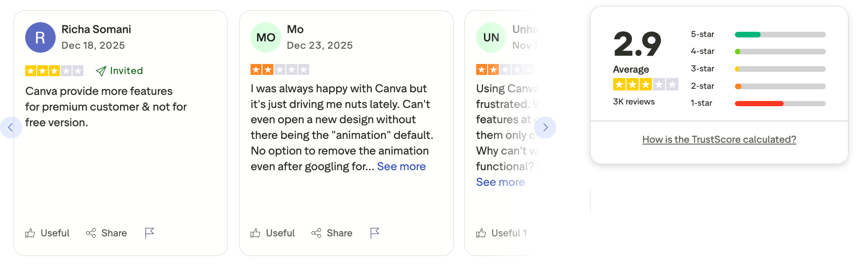This screenshot has height=269, width=868.
Task: Click the Average rating stars
Action: (x=645, y=84)
